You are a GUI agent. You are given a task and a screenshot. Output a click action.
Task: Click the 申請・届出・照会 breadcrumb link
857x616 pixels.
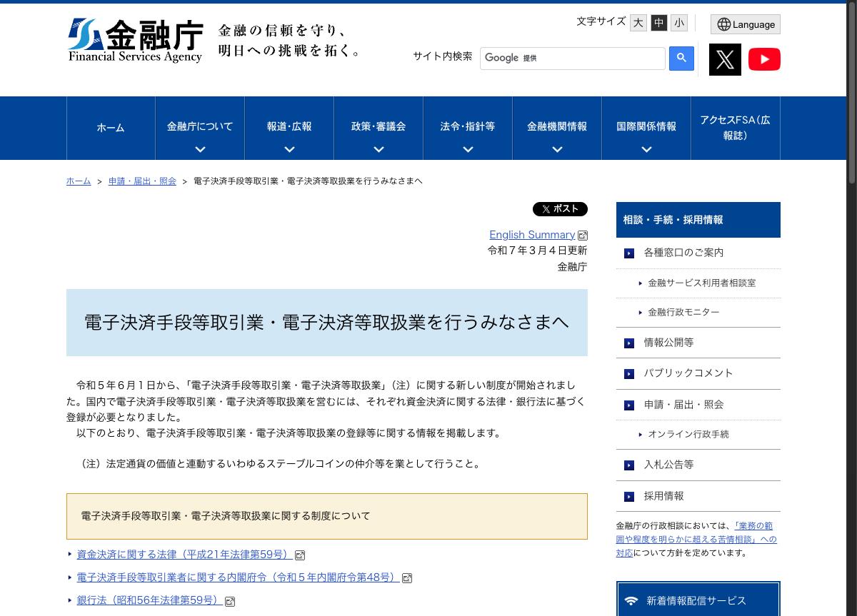click(142, 181)
